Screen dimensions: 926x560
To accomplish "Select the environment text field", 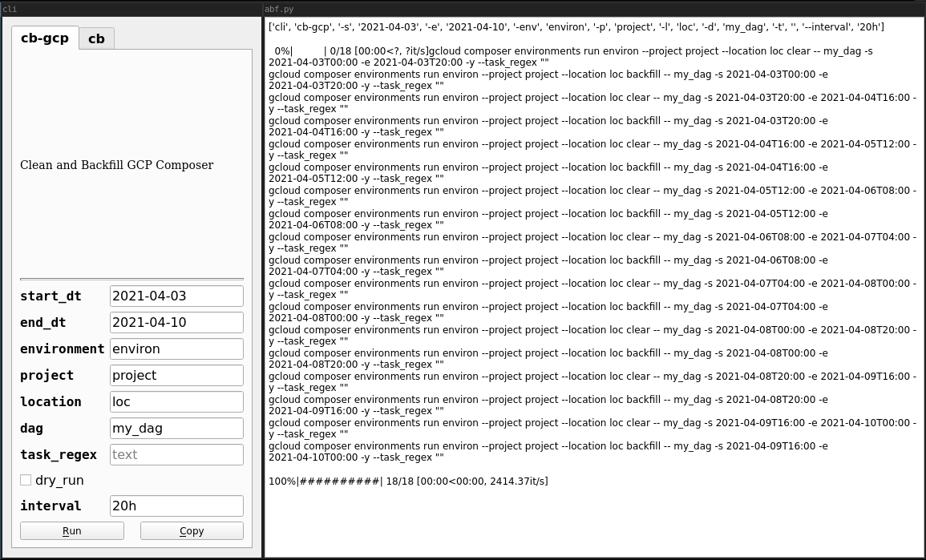I will [176, 348].
